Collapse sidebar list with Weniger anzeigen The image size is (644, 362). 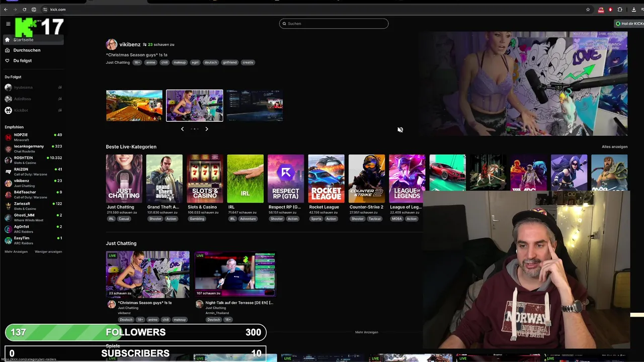pos(48,251)
